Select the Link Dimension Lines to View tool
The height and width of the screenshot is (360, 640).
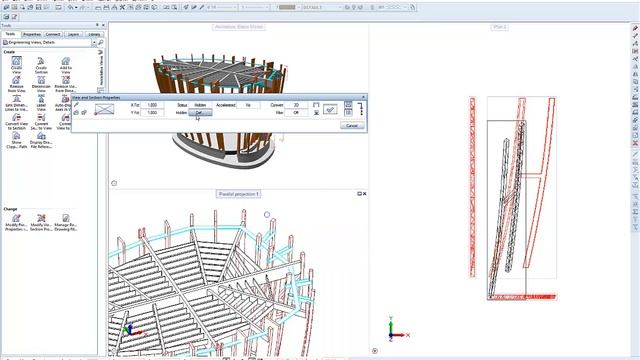pyautogui.click(x=16, y=103)
